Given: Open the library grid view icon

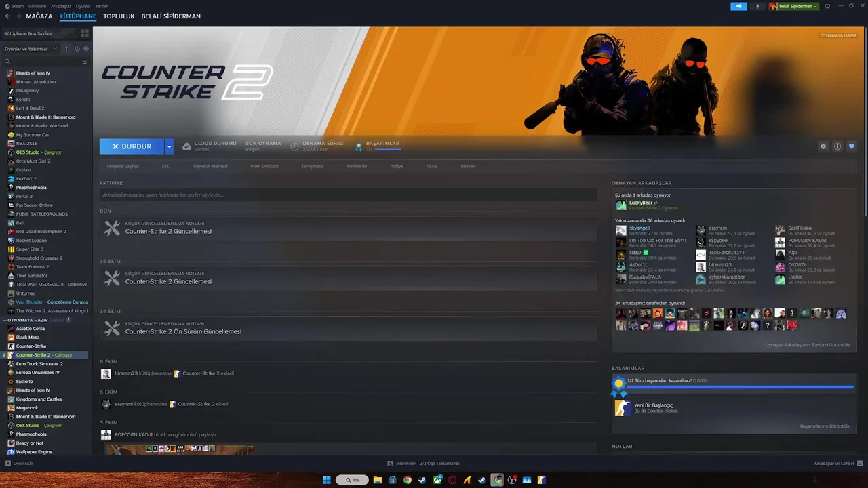Looking at the screenshot, I should click(x=85, y=33).
